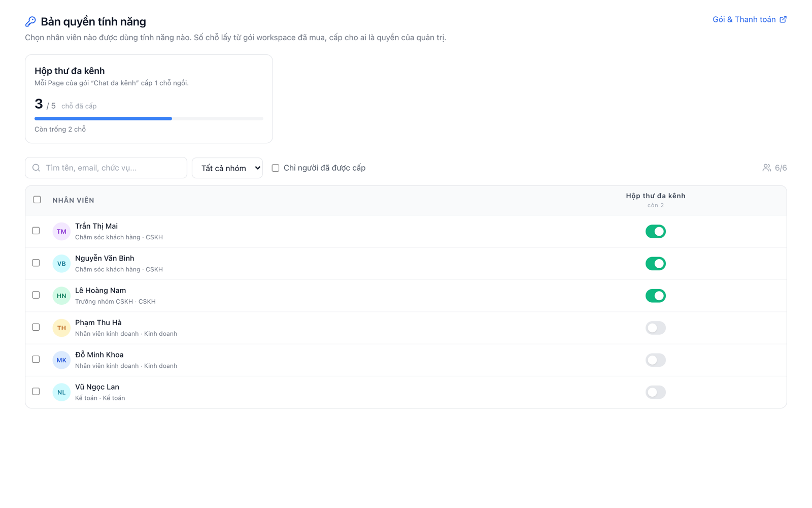Screen dimensions: 812x508
Task: Click the TM avatar of Trần Thị Mai
Action: click(x=61, y=231)
